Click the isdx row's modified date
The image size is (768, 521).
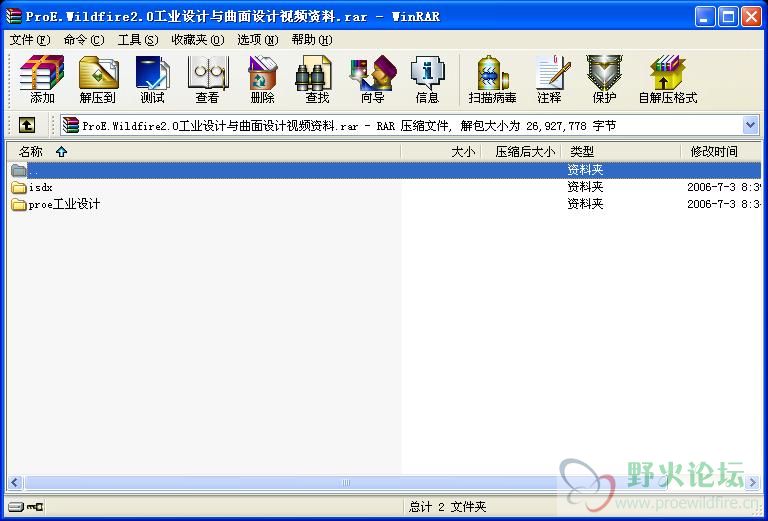[723, 187]
